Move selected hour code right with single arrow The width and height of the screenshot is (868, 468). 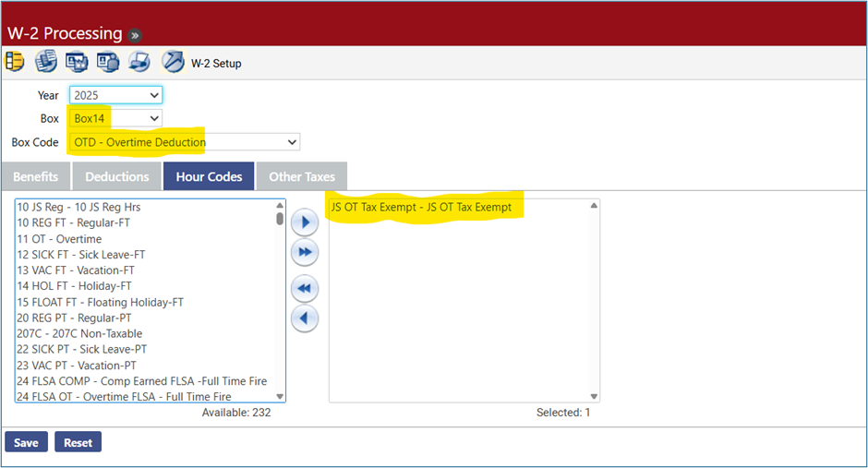pyautogui.click(x=305, y=222)
